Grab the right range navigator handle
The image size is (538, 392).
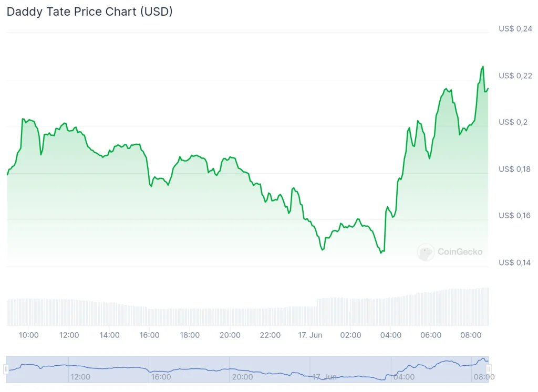pos(489,369)
